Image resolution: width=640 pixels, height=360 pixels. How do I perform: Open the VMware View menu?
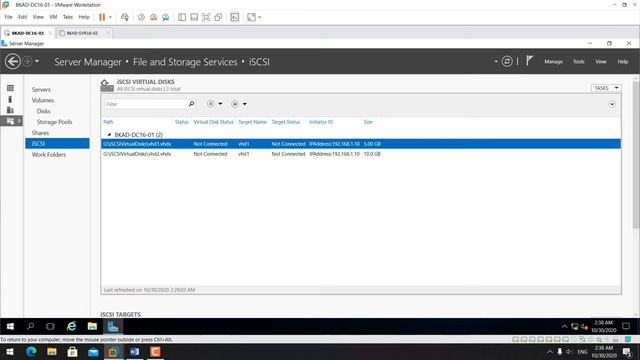[38, 17]
